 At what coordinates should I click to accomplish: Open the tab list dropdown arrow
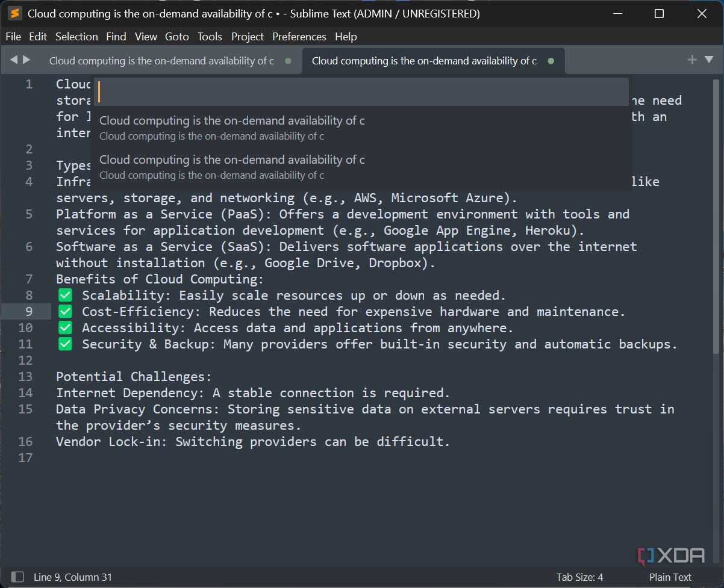point(709,60)
